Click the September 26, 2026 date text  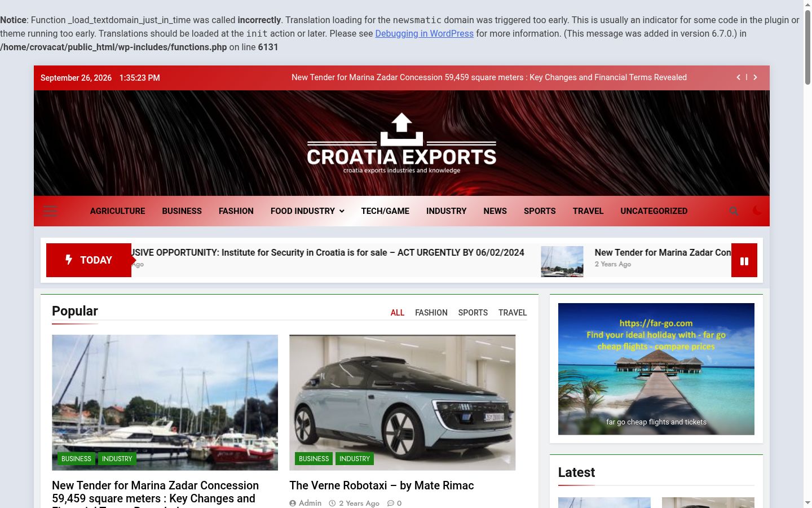pos(76,78)
